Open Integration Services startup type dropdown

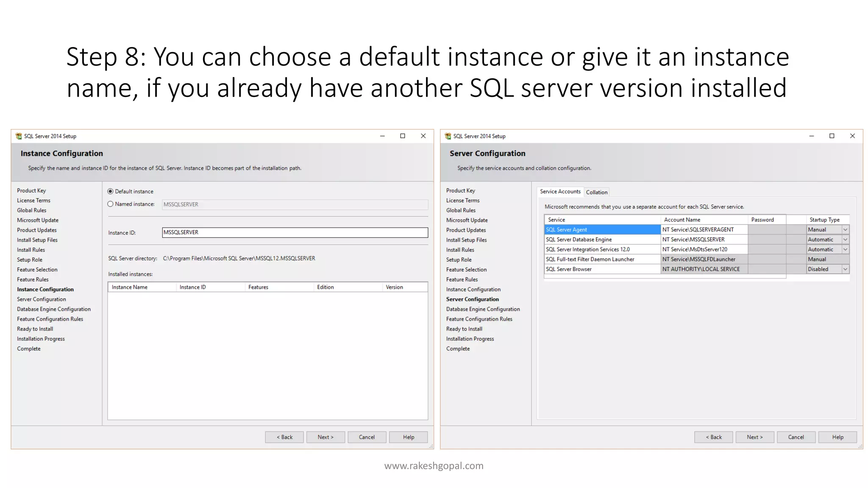pos(845,250)
